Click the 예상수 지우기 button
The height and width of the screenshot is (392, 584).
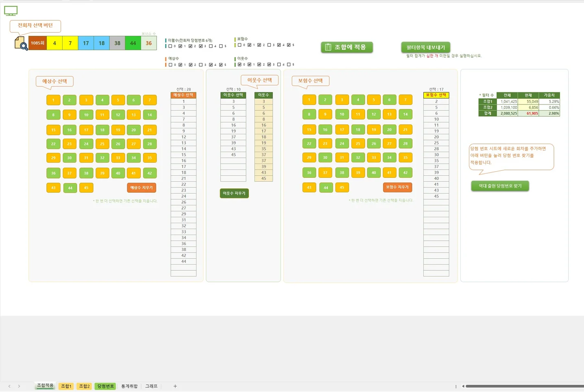click(x=142, y=187)
